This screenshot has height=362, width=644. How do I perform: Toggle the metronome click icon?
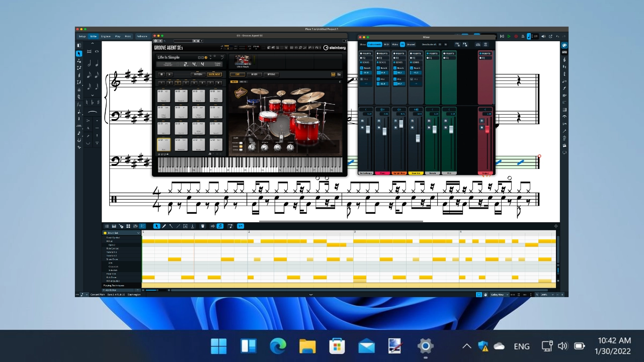coord(523,36)
